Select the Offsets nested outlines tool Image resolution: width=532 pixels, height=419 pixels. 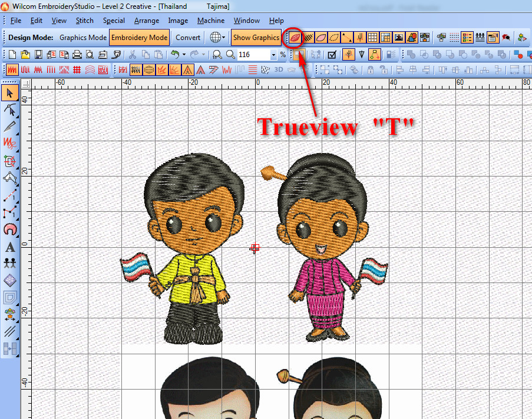click(x=10, y=298)
